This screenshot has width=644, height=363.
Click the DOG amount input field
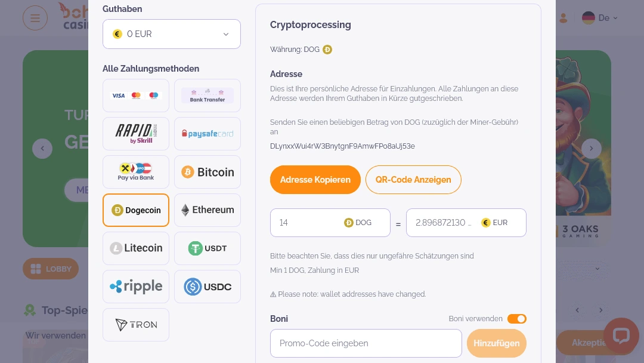(307, 223)
